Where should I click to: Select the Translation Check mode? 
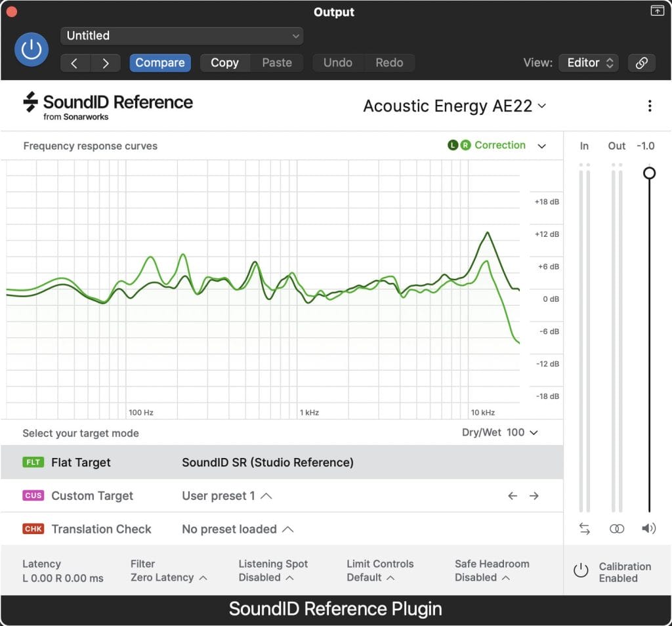(x=101, y=529)
